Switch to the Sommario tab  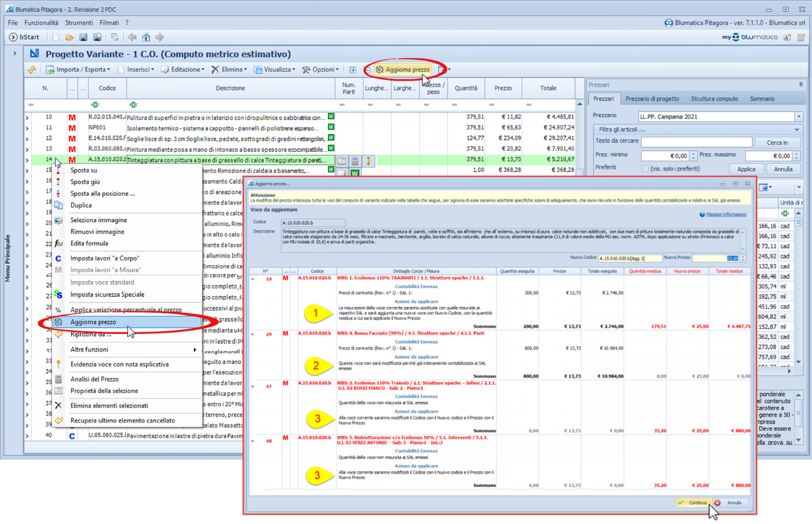point(762,99)
